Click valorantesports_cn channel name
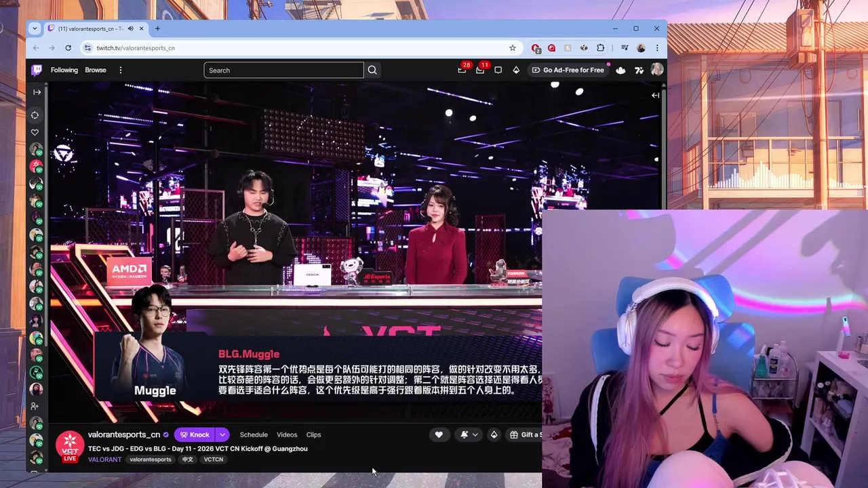This screenshot has width=868, height=488. [x=124, y=434]
